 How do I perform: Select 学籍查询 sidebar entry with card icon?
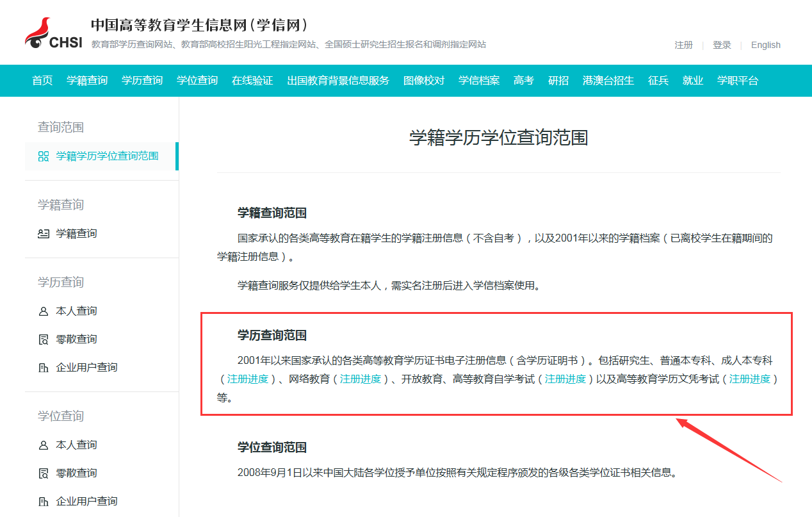77,234
